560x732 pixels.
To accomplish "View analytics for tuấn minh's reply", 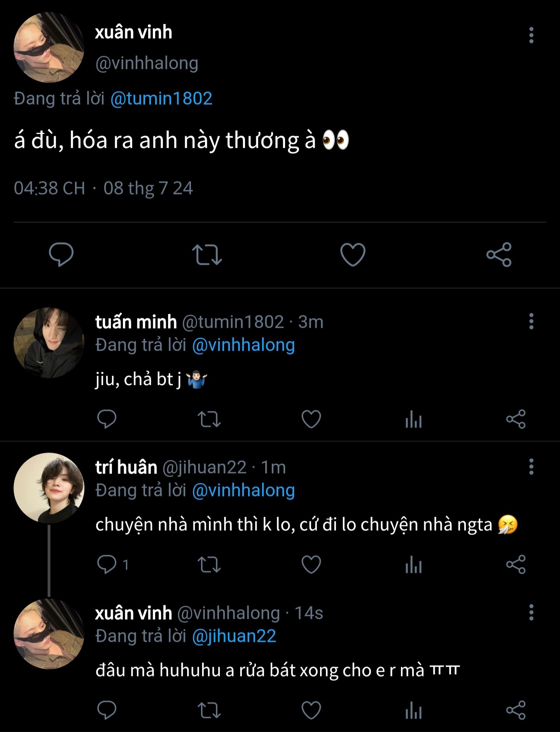I will [x=413, y=419].
